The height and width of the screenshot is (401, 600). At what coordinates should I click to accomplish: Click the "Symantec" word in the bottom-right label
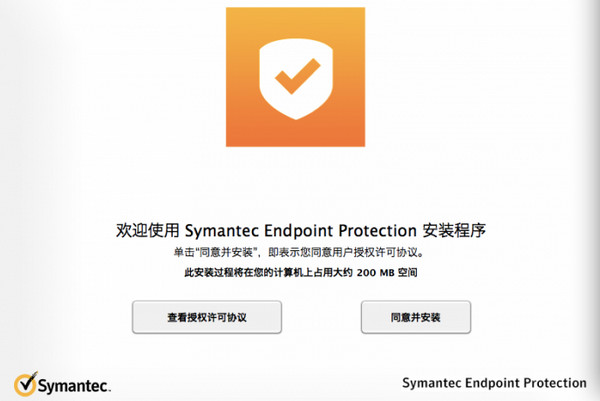(x=431, y=383)
